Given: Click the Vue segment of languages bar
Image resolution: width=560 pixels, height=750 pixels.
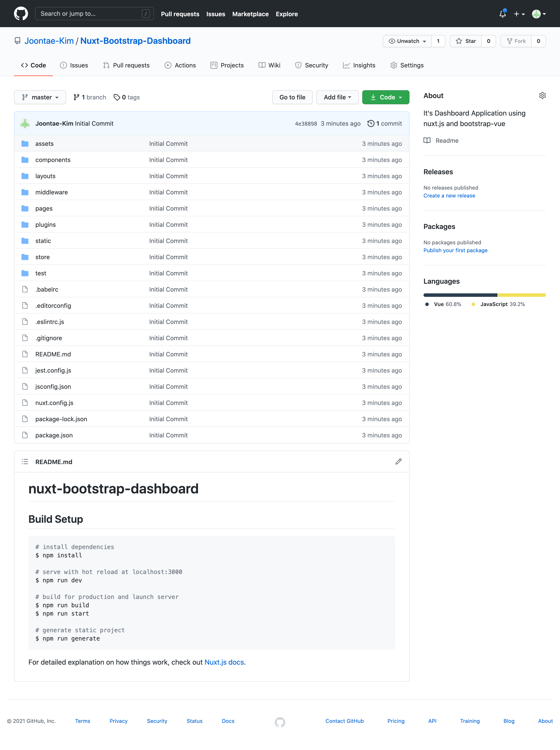Looking at the screenshot, I should (460, 295).
